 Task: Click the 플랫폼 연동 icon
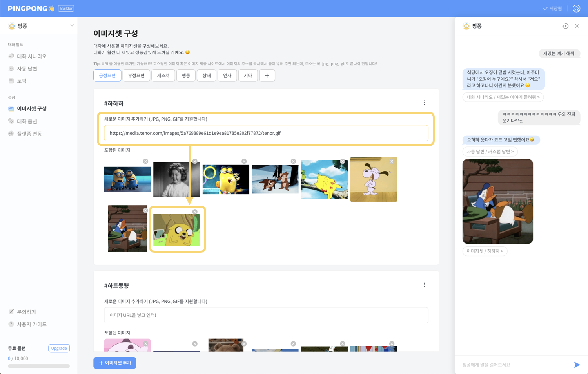pyautogui.click(x=11, y=134)
